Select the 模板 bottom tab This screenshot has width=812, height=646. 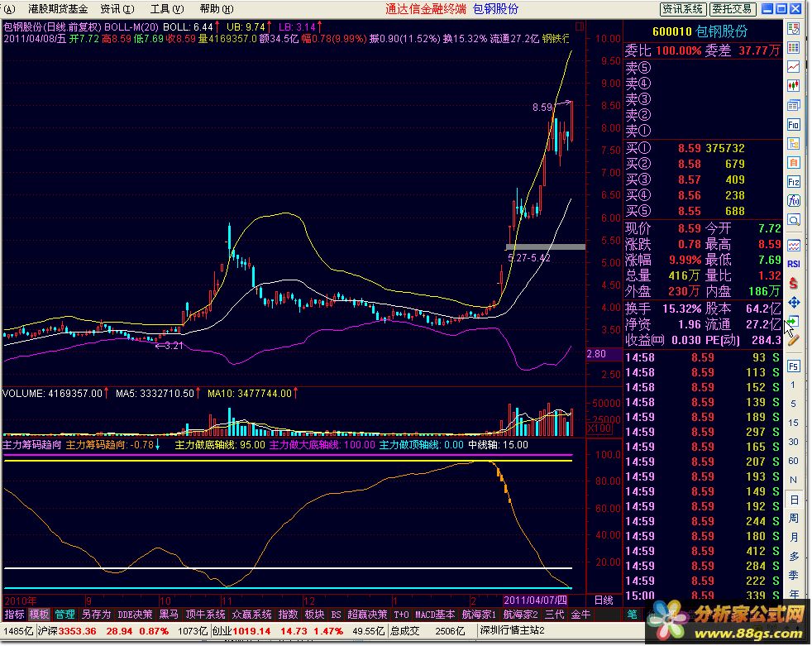click(x=40, y=615)
